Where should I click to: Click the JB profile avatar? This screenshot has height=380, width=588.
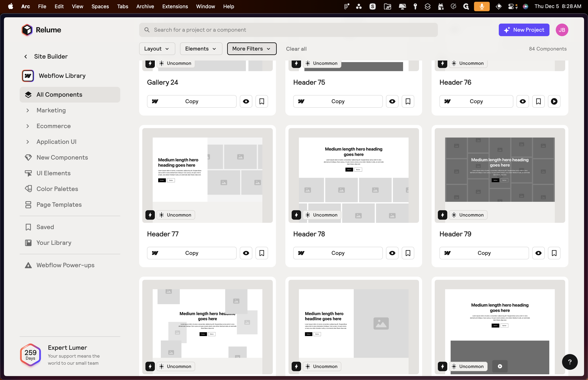[x=562, y=30]
